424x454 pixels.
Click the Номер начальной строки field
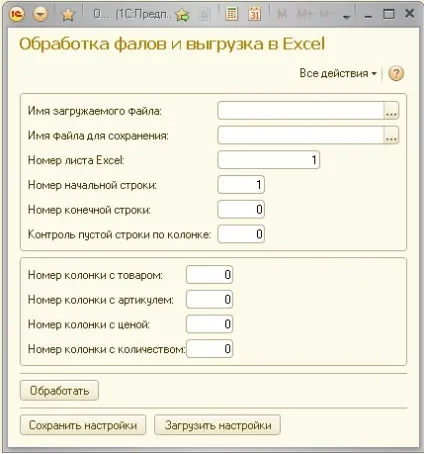241,184
